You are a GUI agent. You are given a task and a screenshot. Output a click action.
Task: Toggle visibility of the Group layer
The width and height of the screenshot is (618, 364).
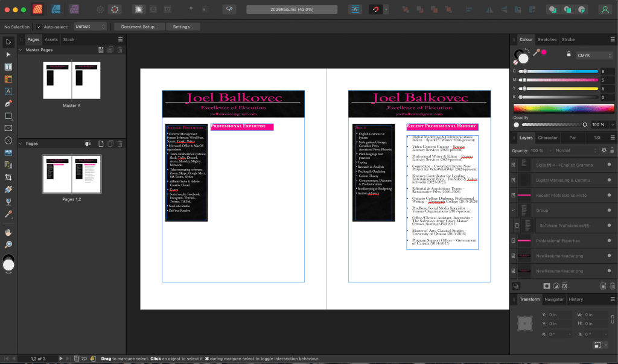pyautogui.click(x=609, y=210)
